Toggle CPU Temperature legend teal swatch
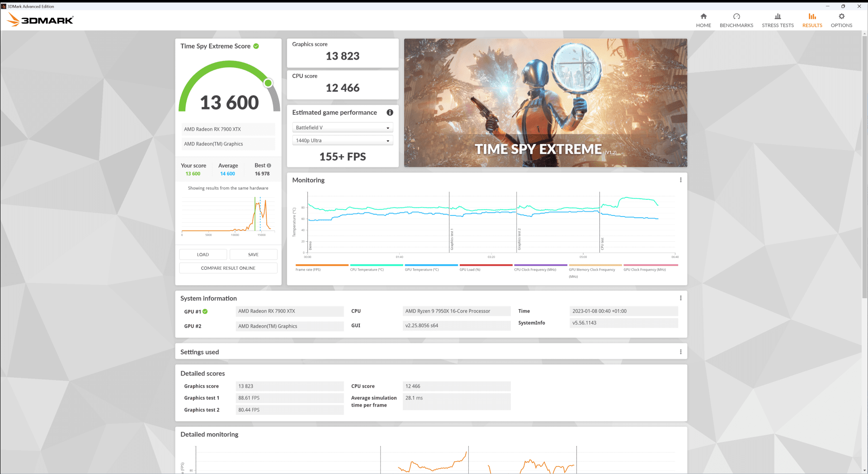 point(376,265)
